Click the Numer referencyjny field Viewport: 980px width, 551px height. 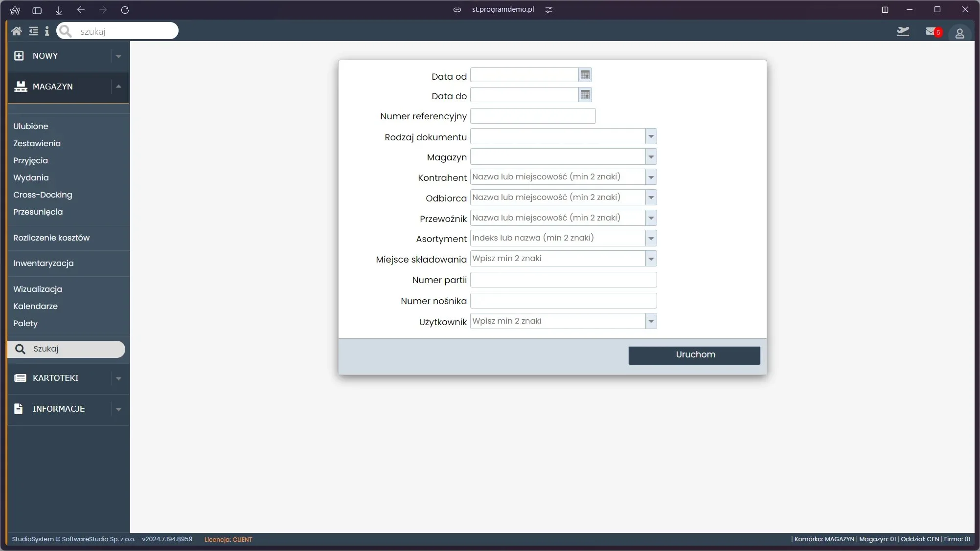point(533,116)
